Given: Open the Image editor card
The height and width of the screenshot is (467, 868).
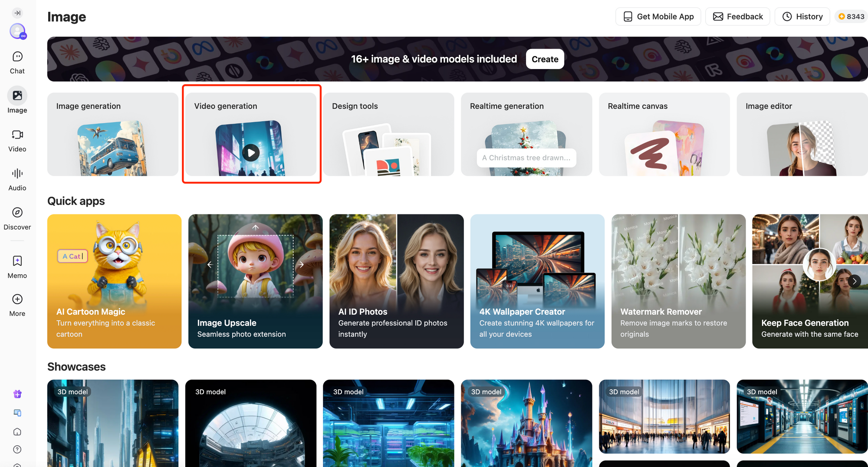Looking at the screenshot, I should [x=802, y=134].
